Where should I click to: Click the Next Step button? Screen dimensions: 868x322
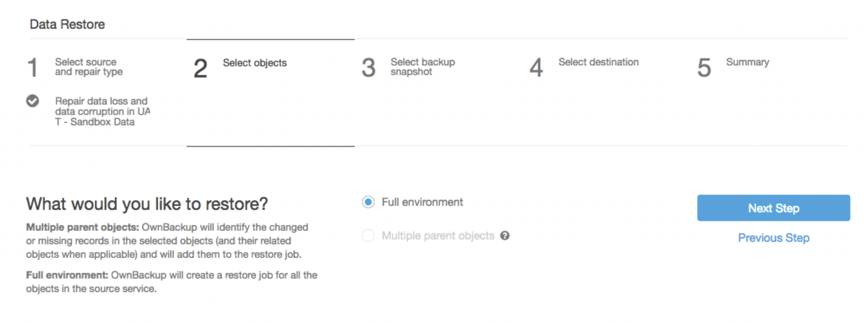773,208
